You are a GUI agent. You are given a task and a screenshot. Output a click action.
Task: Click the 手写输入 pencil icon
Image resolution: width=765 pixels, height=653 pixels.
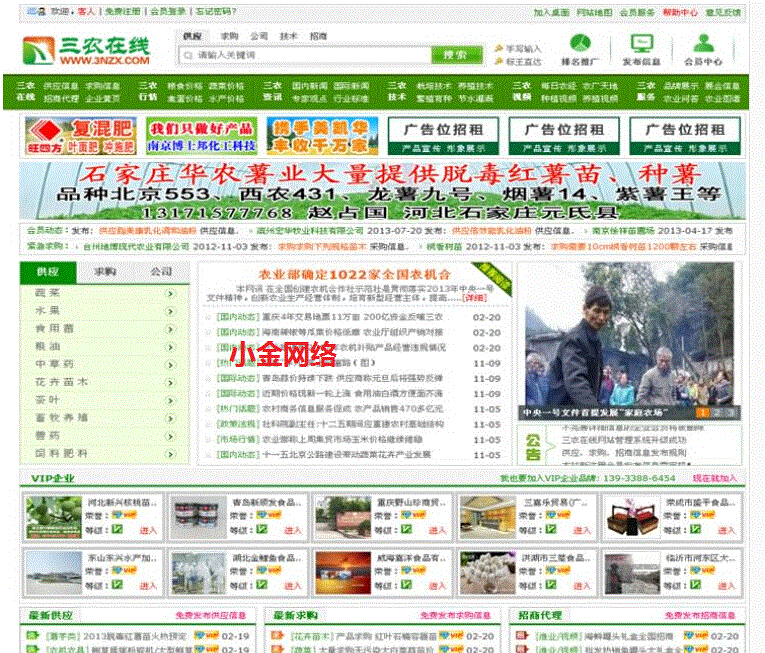[x=497, y=48]
